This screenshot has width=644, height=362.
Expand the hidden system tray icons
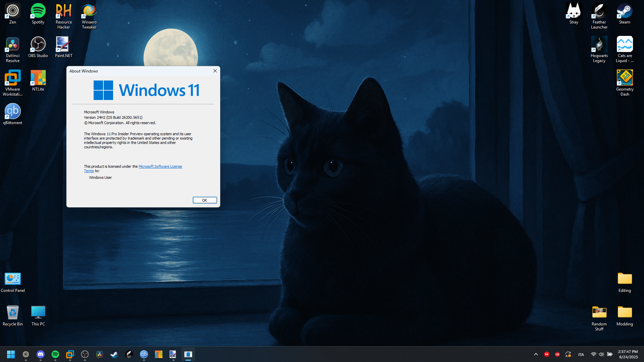[536, 354]
